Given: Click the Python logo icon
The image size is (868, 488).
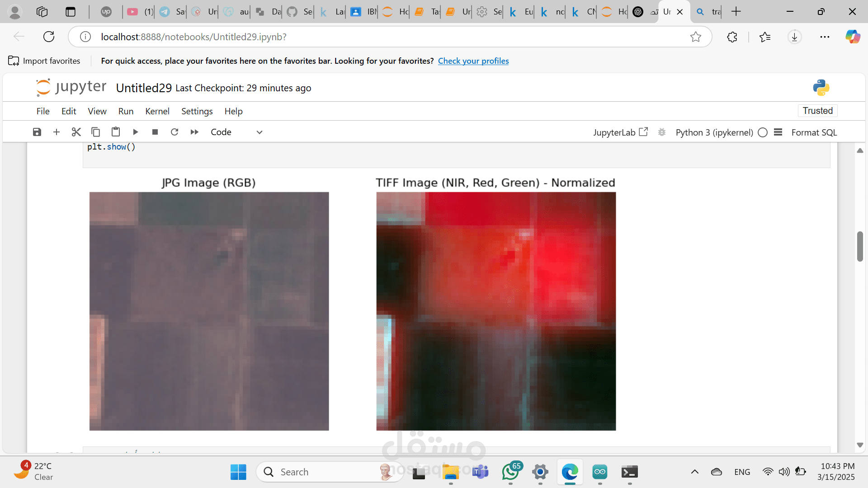Looking at the screenshot, I should point(821,88).
